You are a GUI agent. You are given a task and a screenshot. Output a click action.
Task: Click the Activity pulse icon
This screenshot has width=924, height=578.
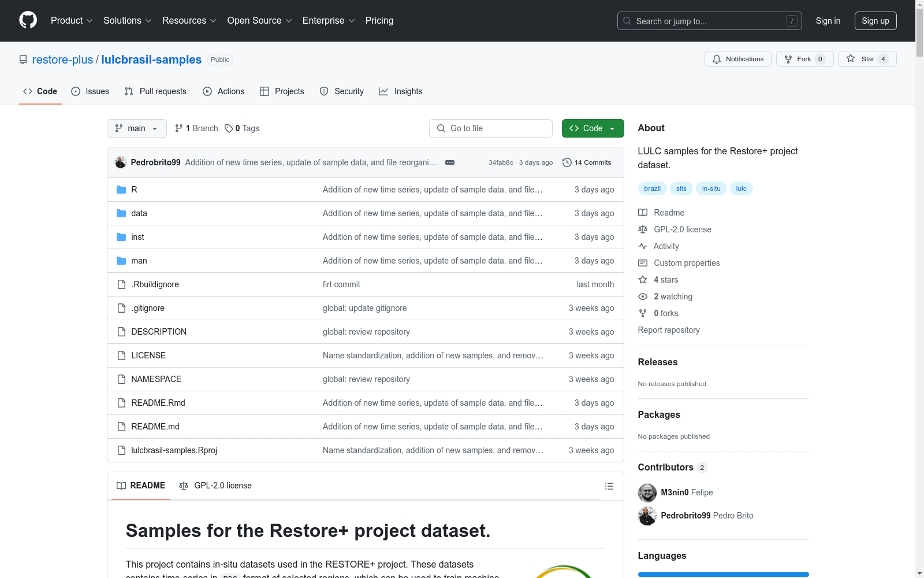tap(643, 246)
